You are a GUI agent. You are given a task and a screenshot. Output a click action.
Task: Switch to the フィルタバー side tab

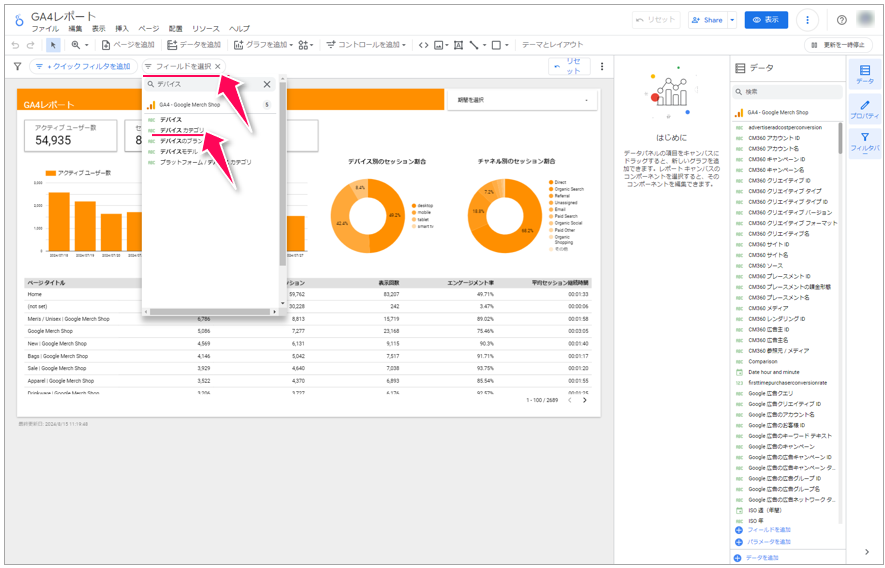point(865,142)
